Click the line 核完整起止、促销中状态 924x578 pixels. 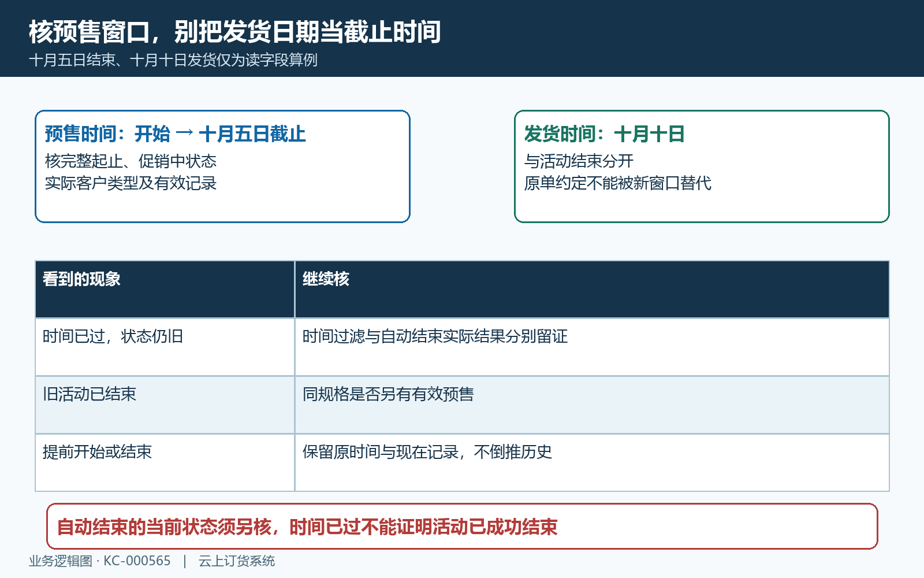tap(131, 161)
